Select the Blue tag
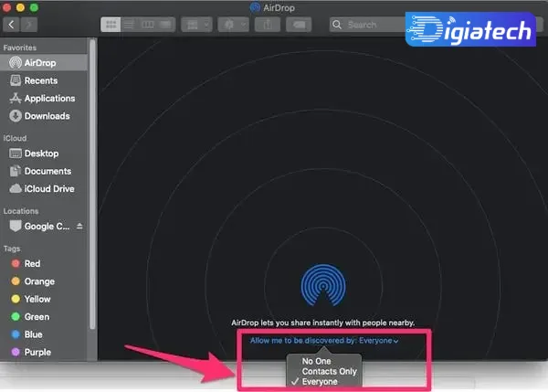Viewport: 548px width, 392px height. 43,334
